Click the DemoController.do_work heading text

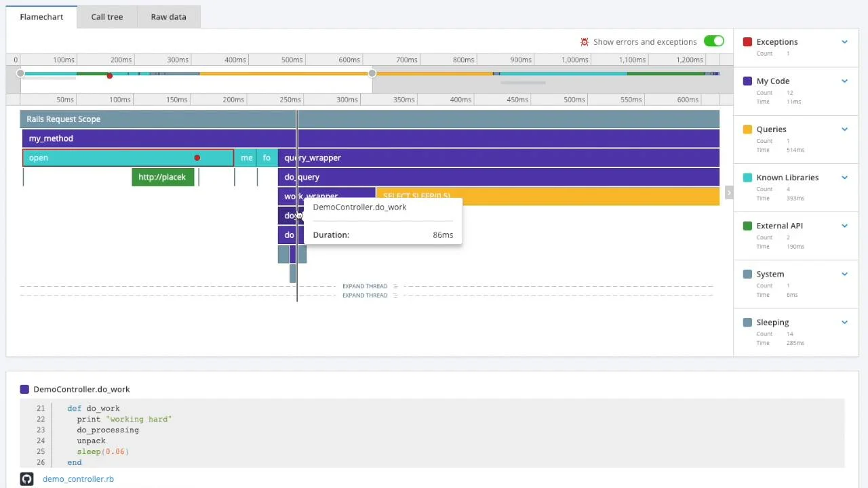(x=81, y=389)
